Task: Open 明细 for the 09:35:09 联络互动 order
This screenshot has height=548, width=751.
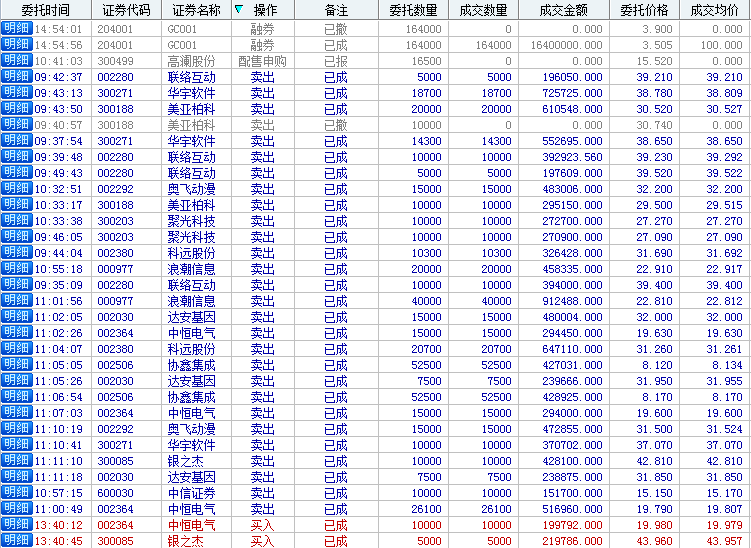Action: pos(17,285)
